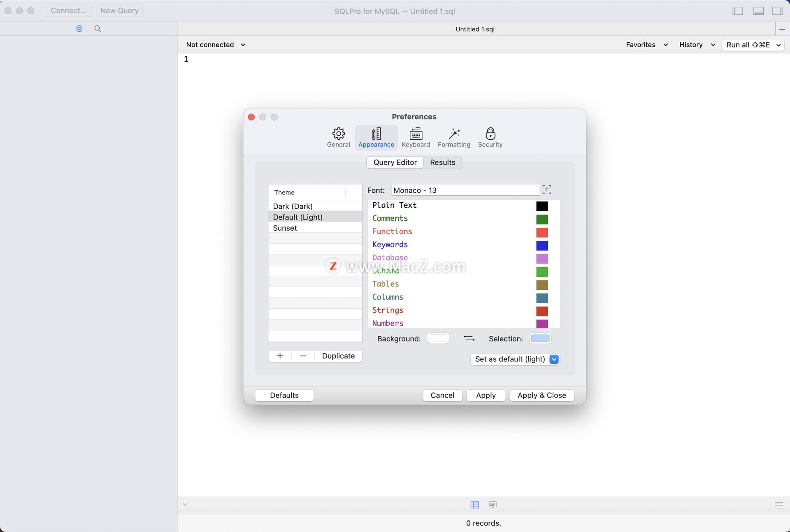Change the Comments color swatch
The height and width of the screenshot is (532, 790).
coord(542,219)
